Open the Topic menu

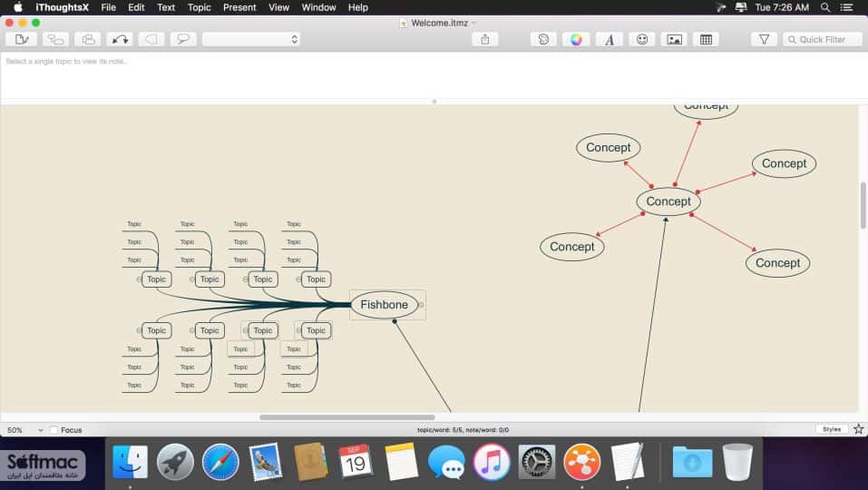point(200,7)
